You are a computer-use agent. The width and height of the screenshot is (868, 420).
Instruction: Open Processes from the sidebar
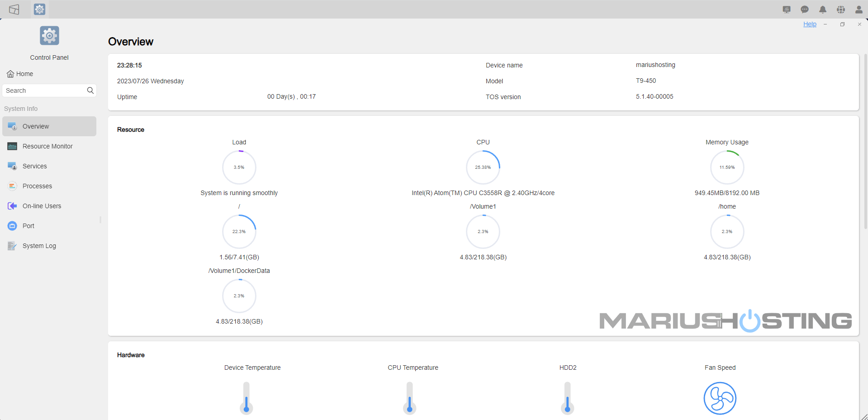pos(49,186)
